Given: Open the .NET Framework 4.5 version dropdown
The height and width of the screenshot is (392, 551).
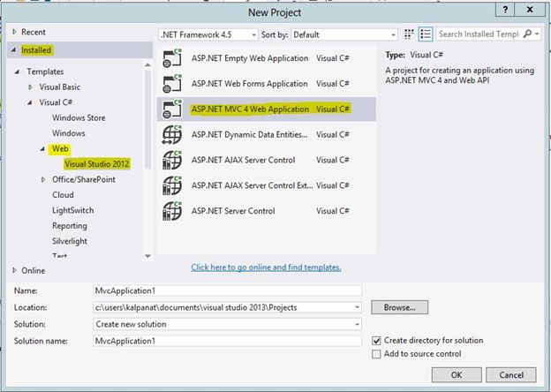Looking at the screenshot, I should [x=208, y=34].
